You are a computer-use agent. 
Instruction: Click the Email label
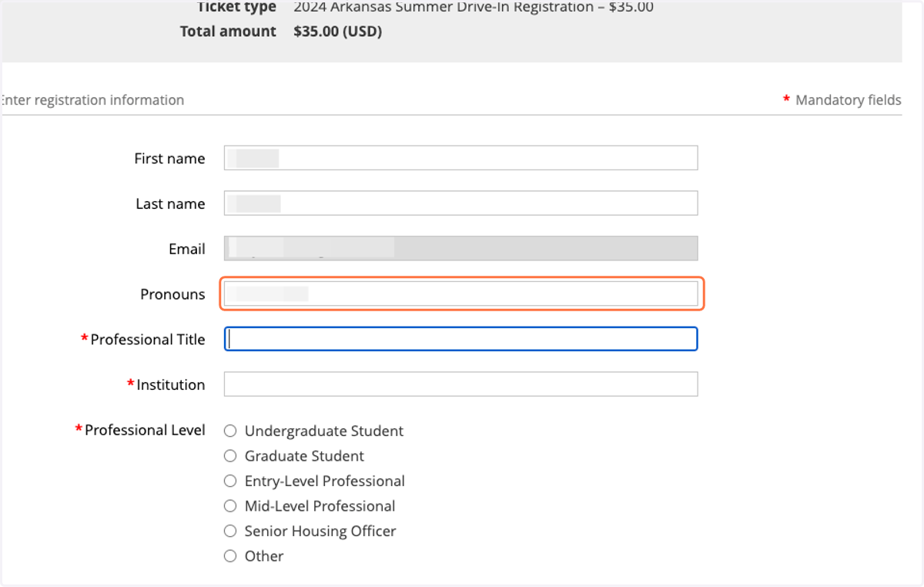(187, 249)
